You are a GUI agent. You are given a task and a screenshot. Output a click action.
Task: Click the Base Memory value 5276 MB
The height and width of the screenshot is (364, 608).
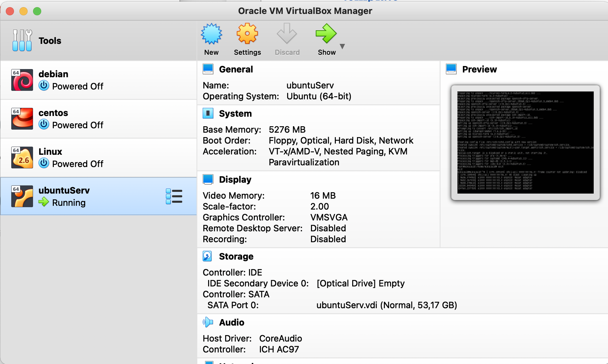pos(287,130)
